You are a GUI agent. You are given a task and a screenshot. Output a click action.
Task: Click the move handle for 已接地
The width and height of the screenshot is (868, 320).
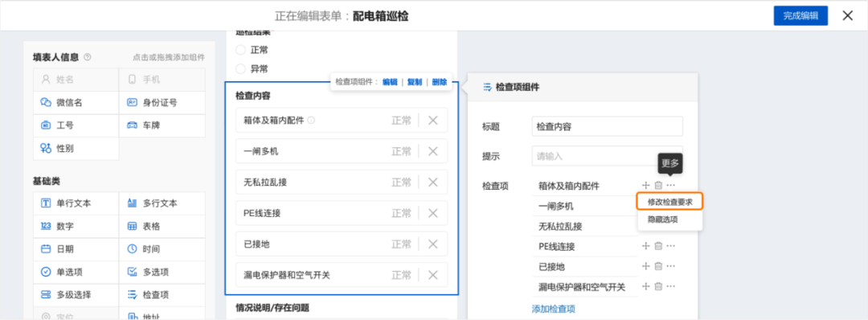pyautogui.click(x=645, y=266)
